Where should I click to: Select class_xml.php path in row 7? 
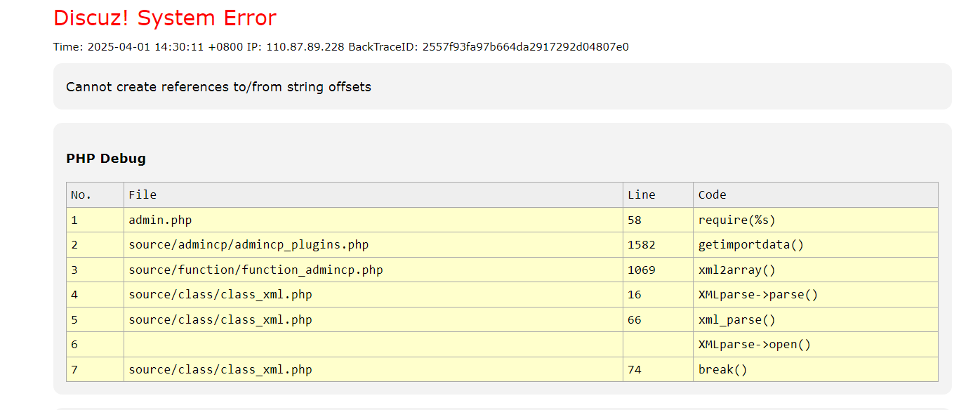pyautogui.click(x=220, y=369)
